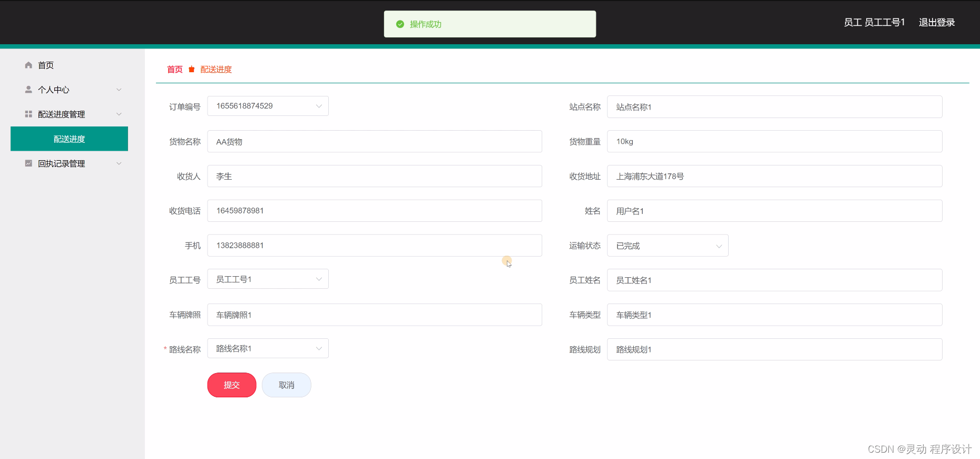980x459 pixels.
Task: Select the 配送进度 submenu item
Action: (69, 139)
